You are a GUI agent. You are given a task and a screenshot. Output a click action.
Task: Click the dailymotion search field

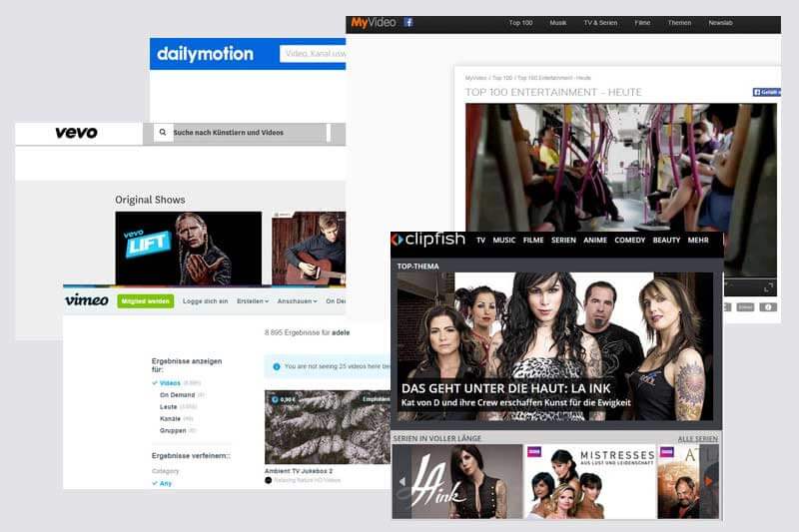(313, 54)
